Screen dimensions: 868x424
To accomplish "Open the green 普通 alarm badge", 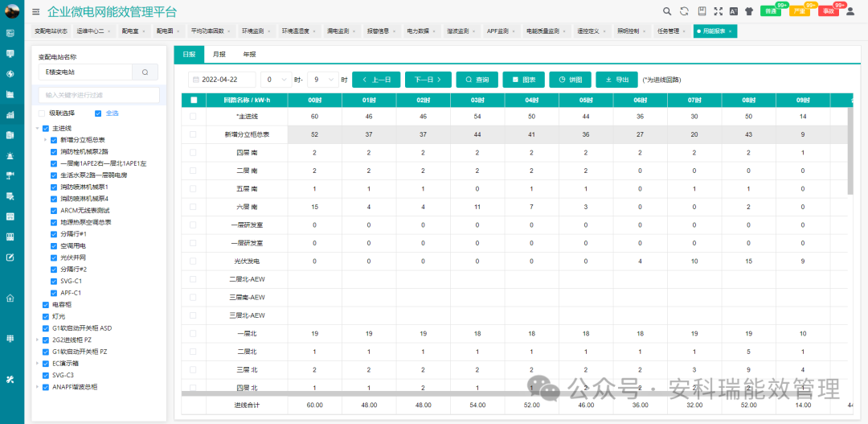I will tap(770, 11).
